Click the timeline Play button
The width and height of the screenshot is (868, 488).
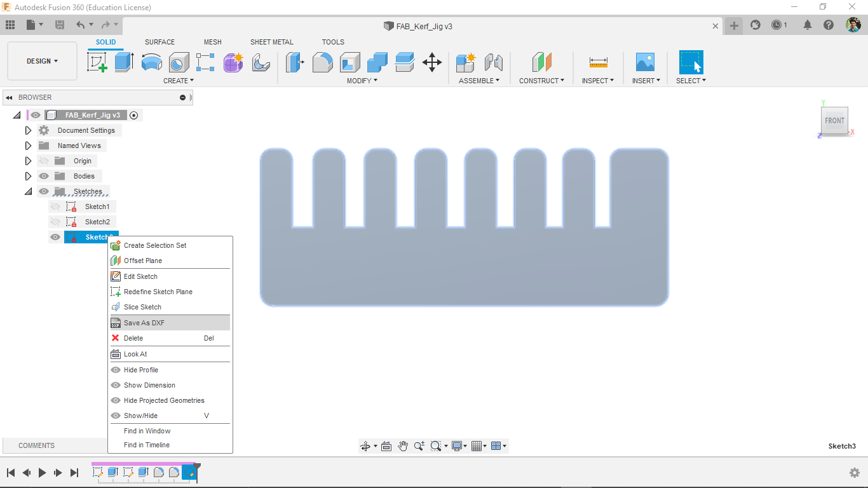click(42, 473)
